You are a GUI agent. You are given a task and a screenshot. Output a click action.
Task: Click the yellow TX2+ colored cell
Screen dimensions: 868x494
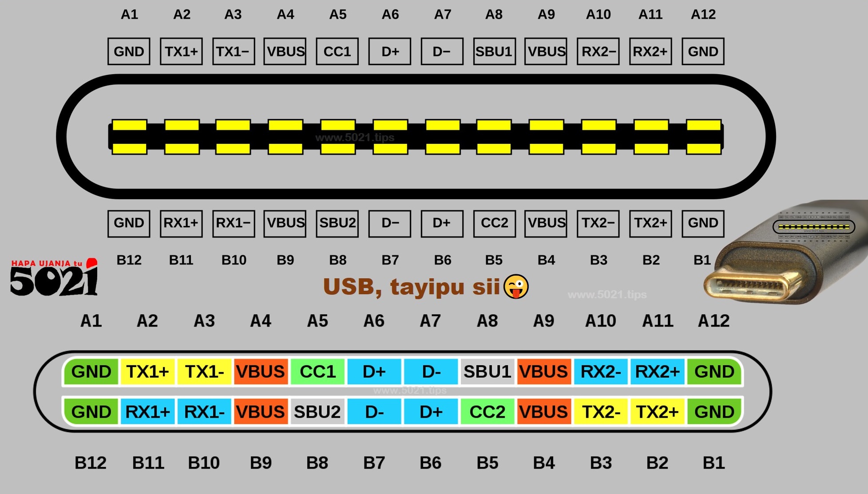click(x=657, y=412)
